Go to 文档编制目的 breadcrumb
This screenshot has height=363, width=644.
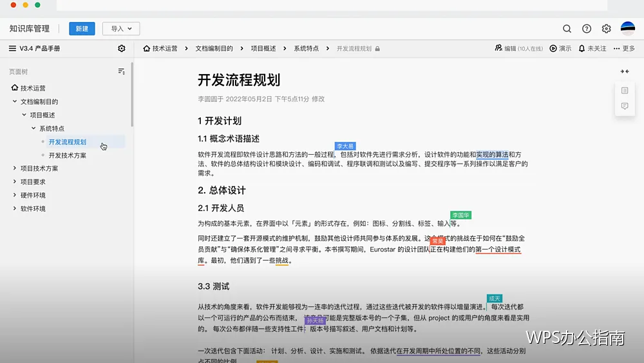214,48
